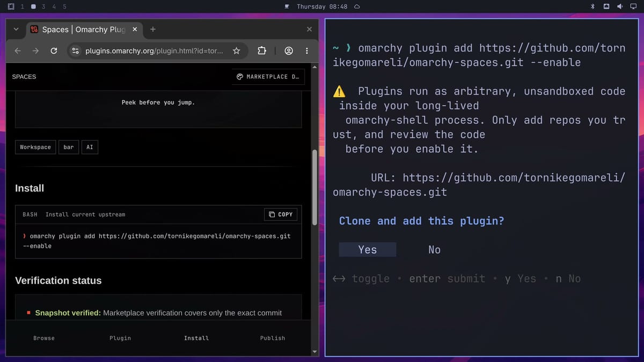This screenshot has height=362, width=644.
Task: Copy the install command
Action: tap(281, 215)
